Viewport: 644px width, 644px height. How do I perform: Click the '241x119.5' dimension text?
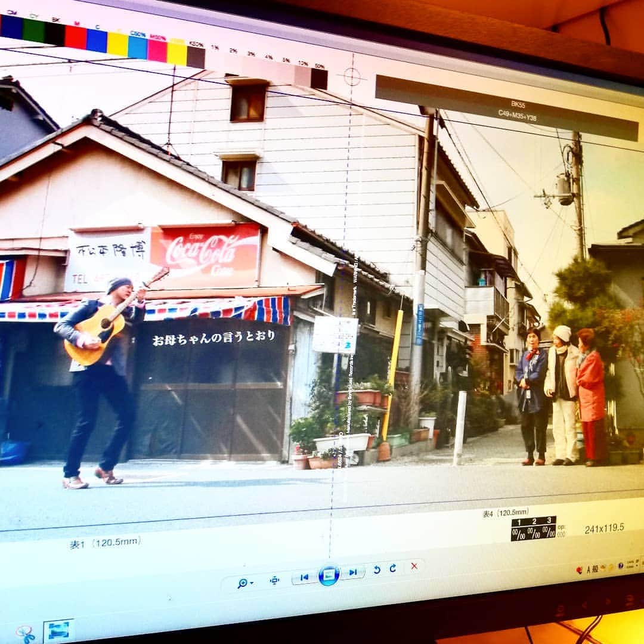(x=604, y=528)
